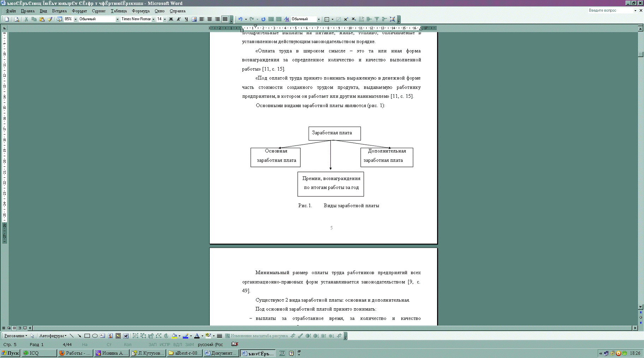Switch to Ионина А... taskbar window
The image size is (644, 358).
click(112, 353)
